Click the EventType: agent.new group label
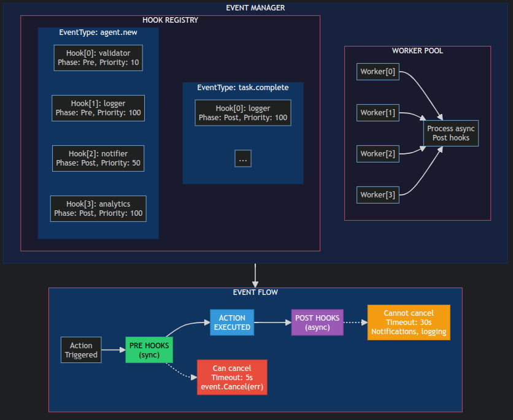 point(98,32)
